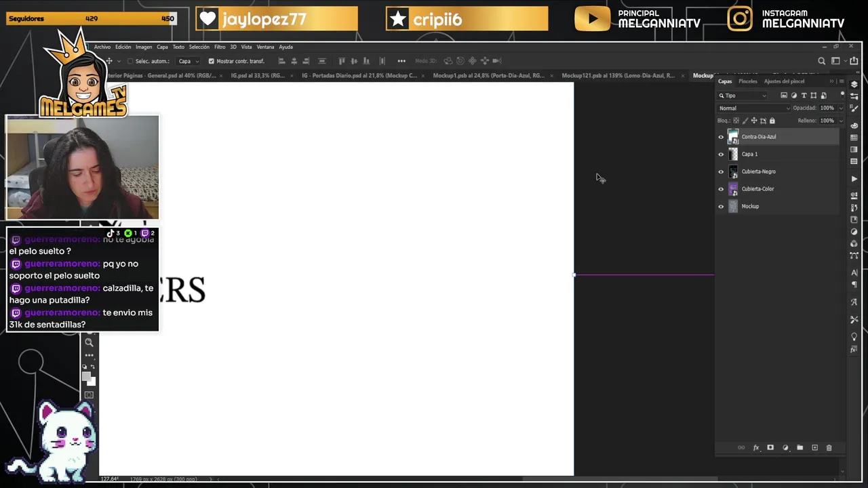Hide the Mockup layer

click(721, 207)
